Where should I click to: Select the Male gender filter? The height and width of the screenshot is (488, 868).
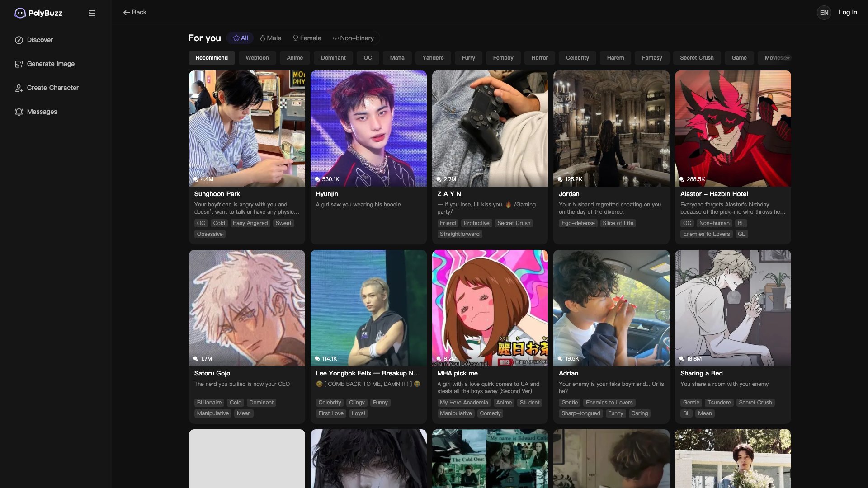pos(270,38)
